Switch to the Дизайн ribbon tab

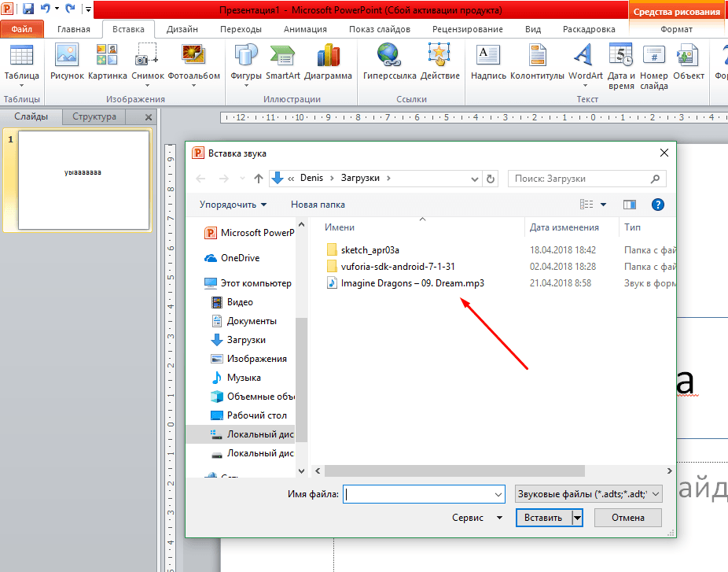(x=182, y=29)
